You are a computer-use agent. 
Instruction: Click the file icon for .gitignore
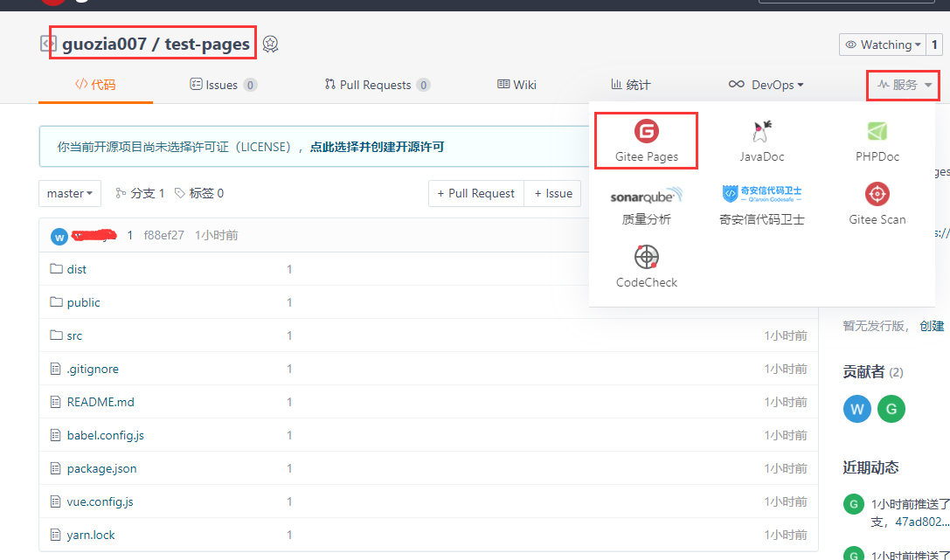(x=55, y=369)
